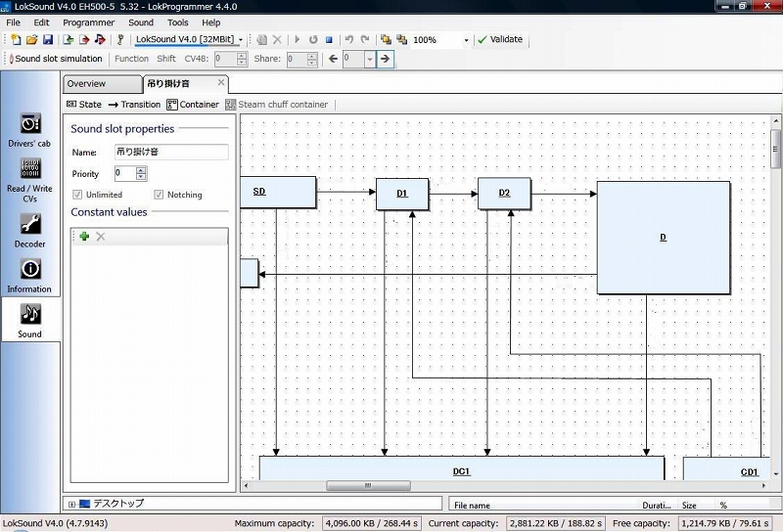
Task: Click the write sound data icon
Action: pos(100,39)
